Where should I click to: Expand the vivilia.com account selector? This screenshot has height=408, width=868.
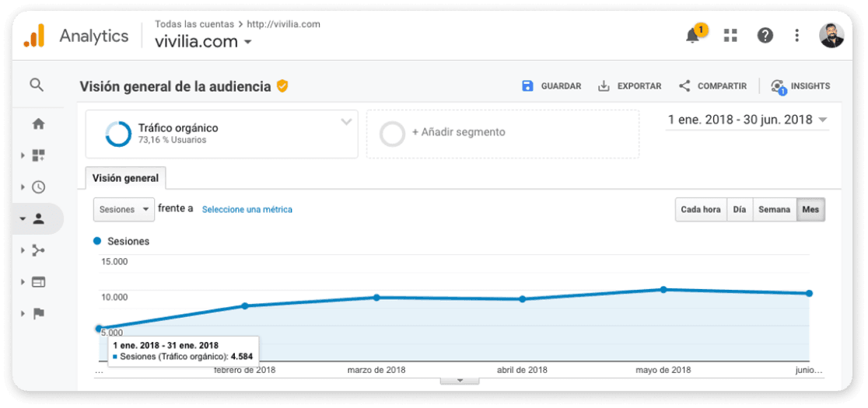202,41
